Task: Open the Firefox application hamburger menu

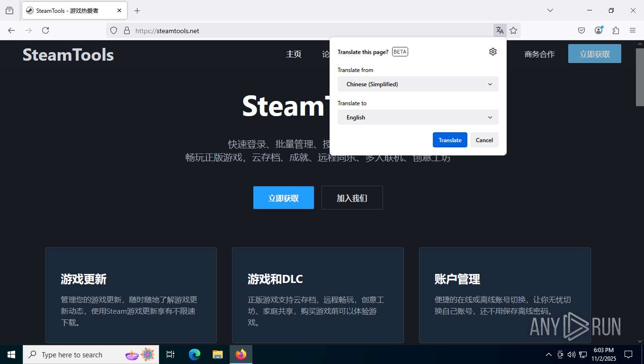Action: [x=633, y=30]
